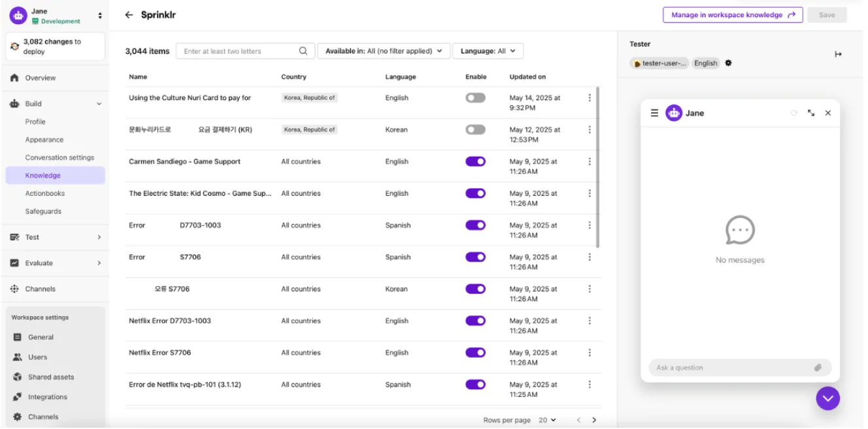Toggle off Spanish Error S7706 article
The image size is (868, 429).
pos(475,257)
